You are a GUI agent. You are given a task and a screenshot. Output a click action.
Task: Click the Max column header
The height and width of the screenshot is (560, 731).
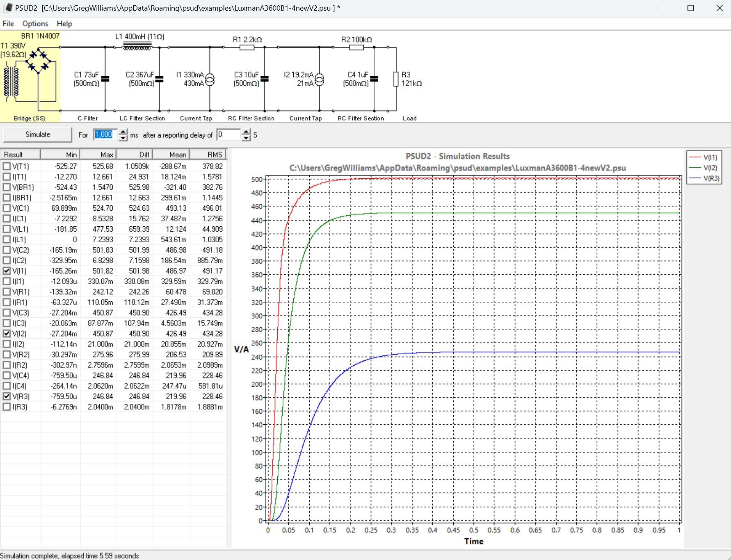pyautogui.click(x=98, y=155)
